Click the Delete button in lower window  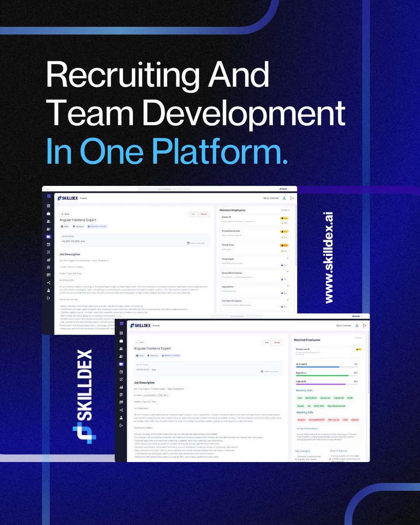(x=277, y=342)
